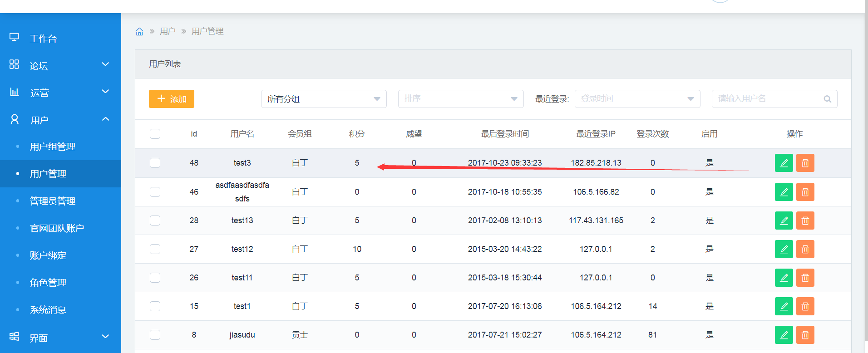The width and height of the screenshot is (868, 353).
Task: Toggle the select-all header checkbox
Action: [x=155, y=134]
